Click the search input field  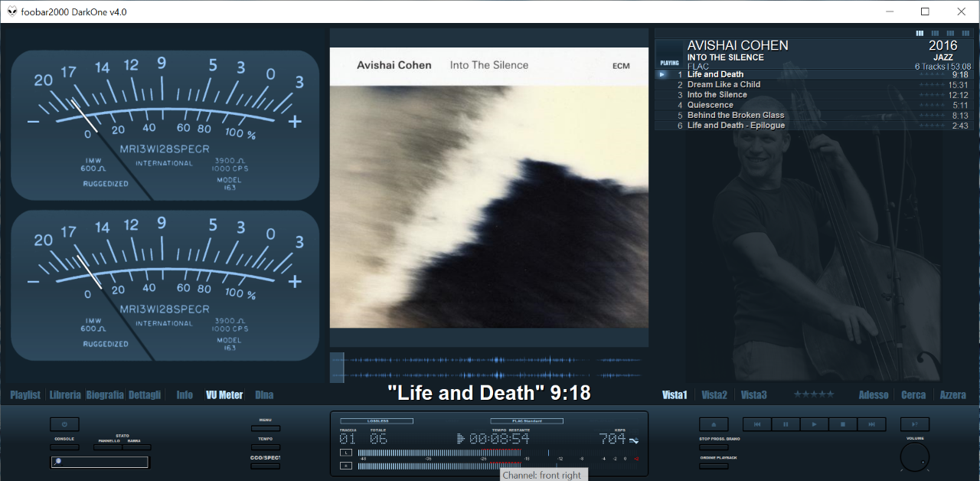click(103, 462)
